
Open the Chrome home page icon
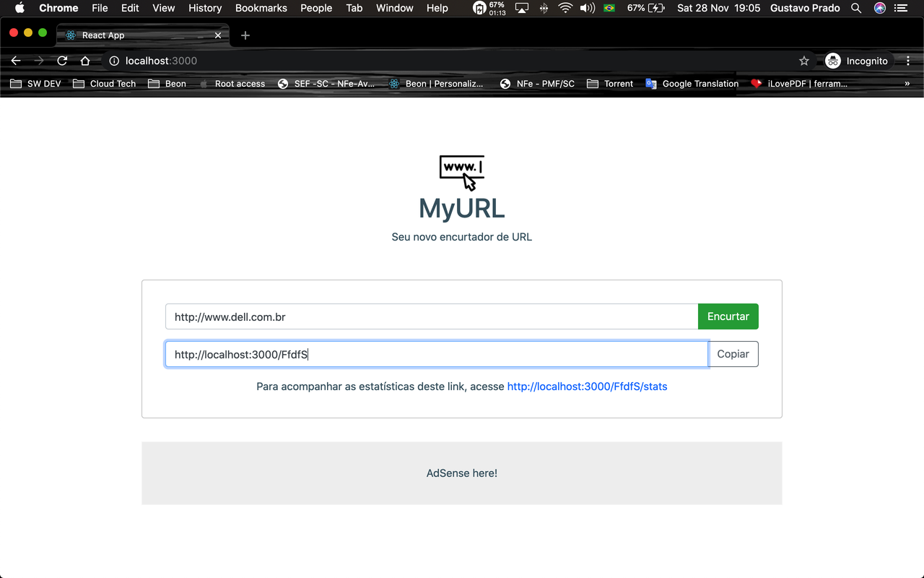pyautogui.click(x=85, y=61)
